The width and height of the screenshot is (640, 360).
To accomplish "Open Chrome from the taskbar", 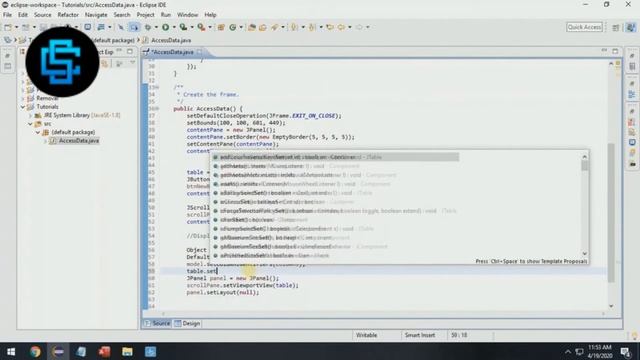I will click(35, 351).
